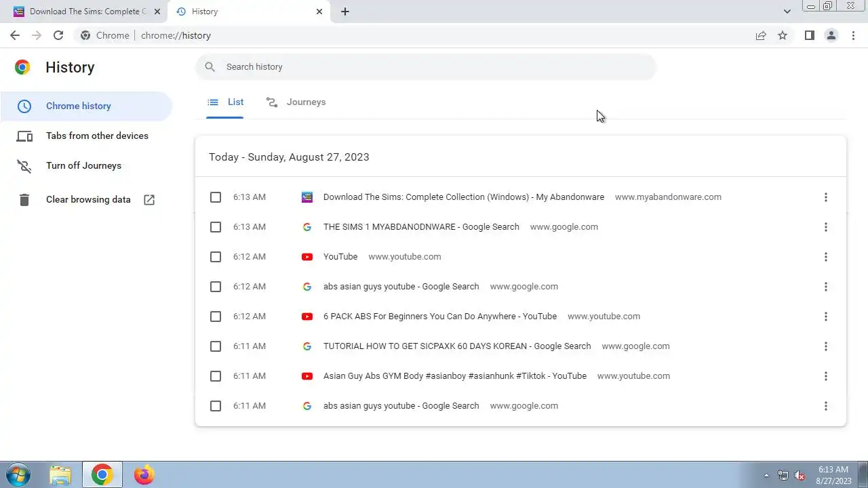
Task: Click the external link icon beside Clear browsing data
Action: (x=149, y=200)
